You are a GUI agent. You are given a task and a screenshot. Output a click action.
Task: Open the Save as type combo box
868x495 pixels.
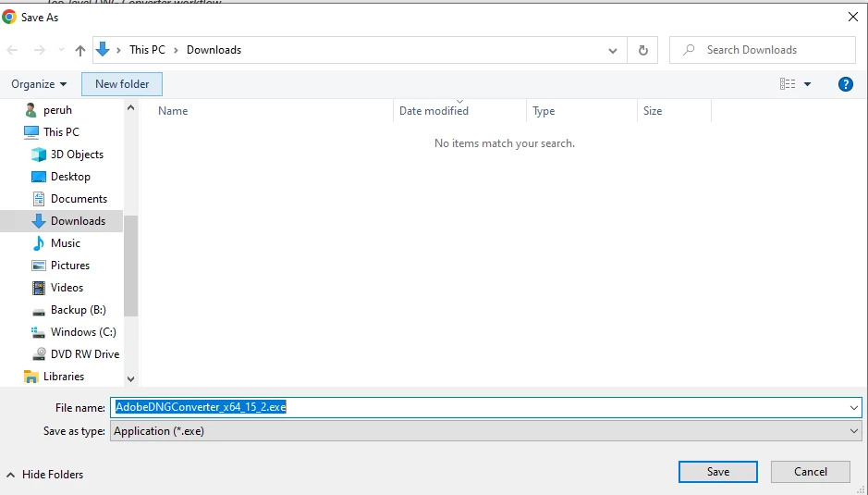pyautogui.click(x=485, y=431)
